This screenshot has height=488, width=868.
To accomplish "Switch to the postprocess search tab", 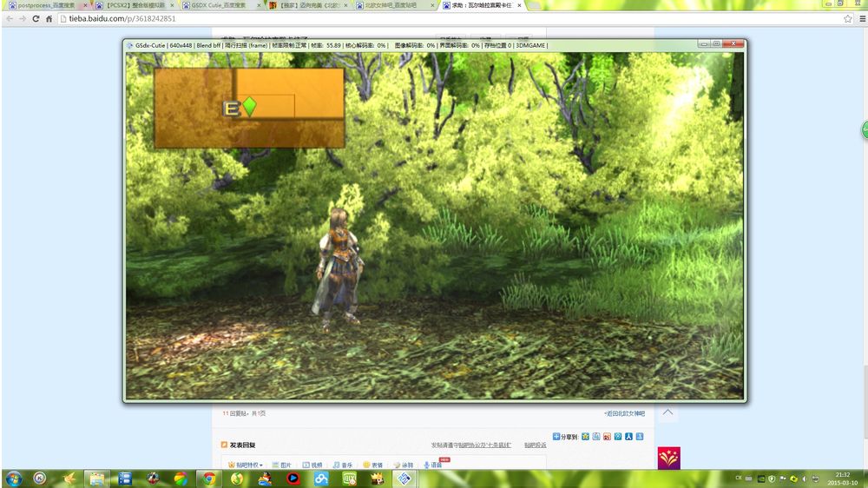I will point(46,5).
